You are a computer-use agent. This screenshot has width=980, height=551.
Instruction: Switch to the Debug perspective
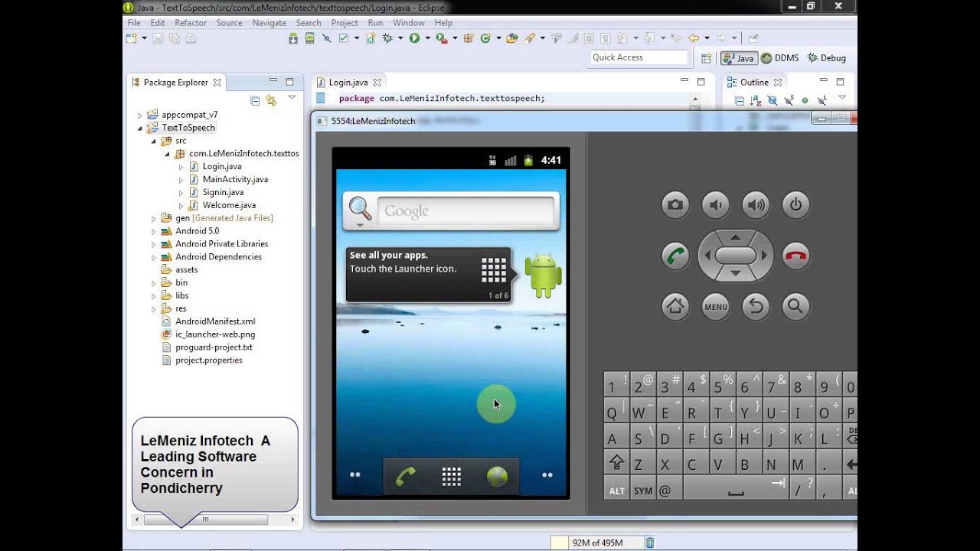pyautogui.click(x=826, y=58)
